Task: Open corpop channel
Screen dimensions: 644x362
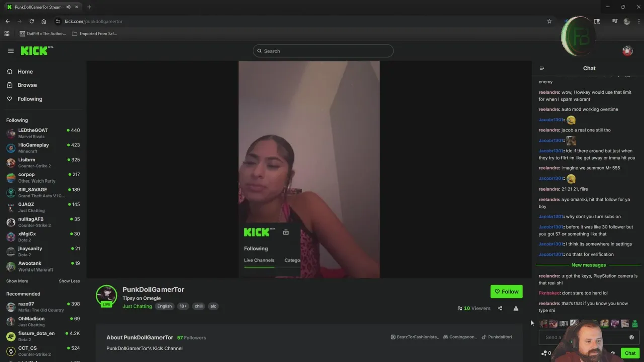Action: tap(43, 177)
